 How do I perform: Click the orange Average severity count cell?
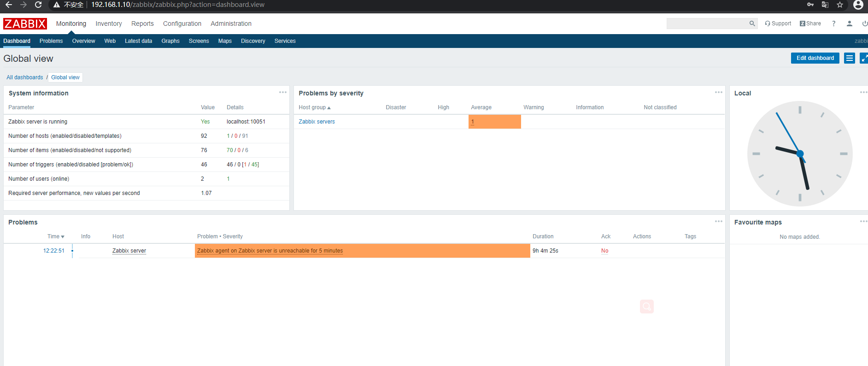click(495, 122)
